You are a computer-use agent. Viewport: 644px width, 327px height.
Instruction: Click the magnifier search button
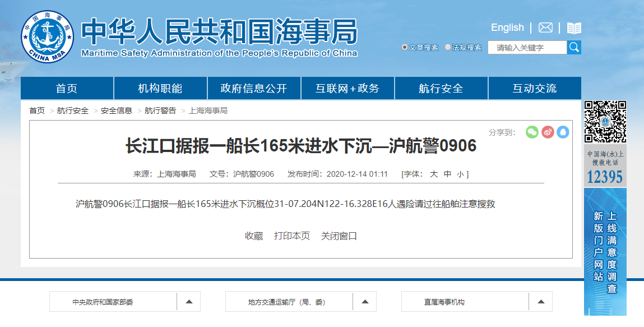(574, 48)
